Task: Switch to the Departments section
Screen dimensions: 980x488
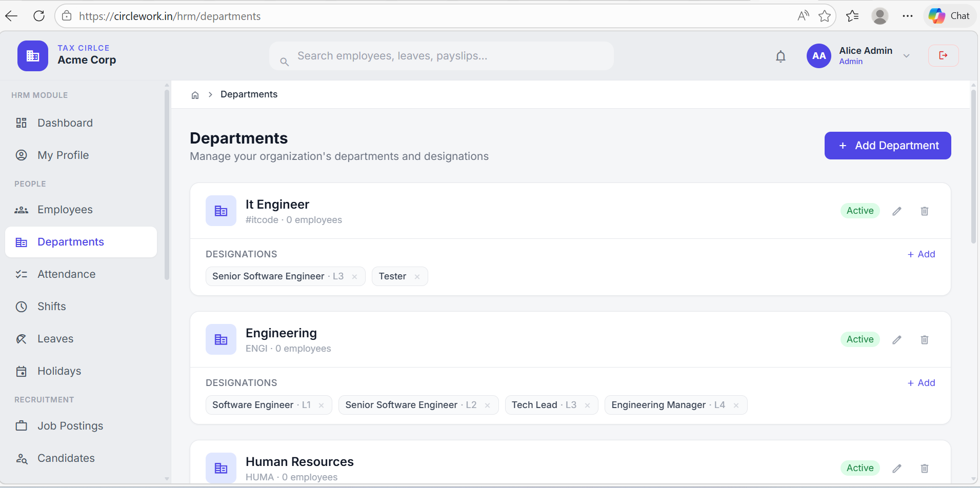Action: 70,241
